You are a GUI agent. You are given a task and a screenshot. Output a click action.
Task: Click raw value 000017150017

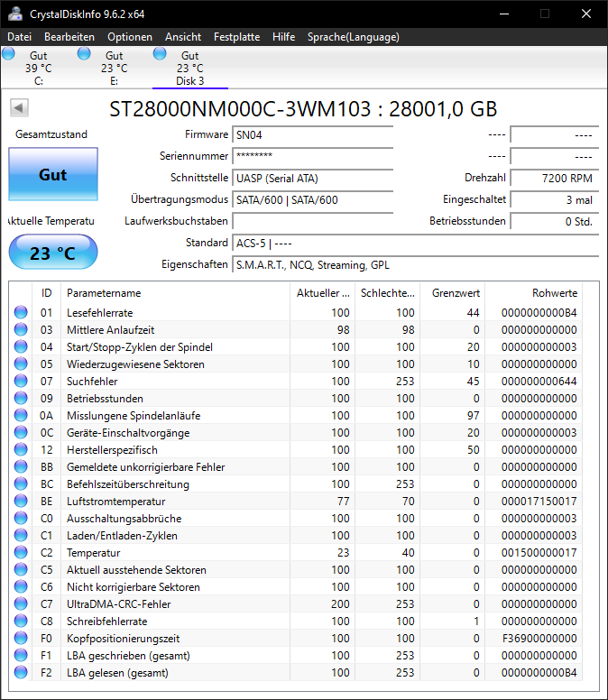[539, 502]
